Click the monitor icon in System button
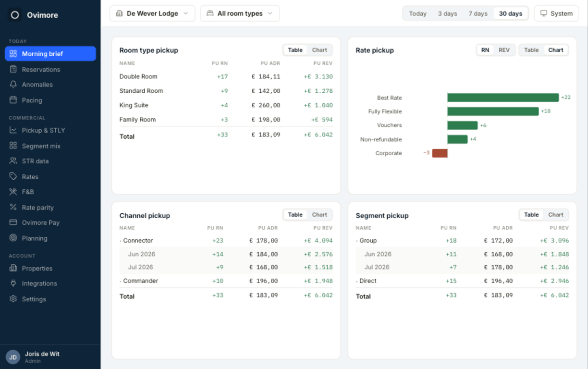The height and width of the screenshot is (369, 588). (x=544, y=13)
